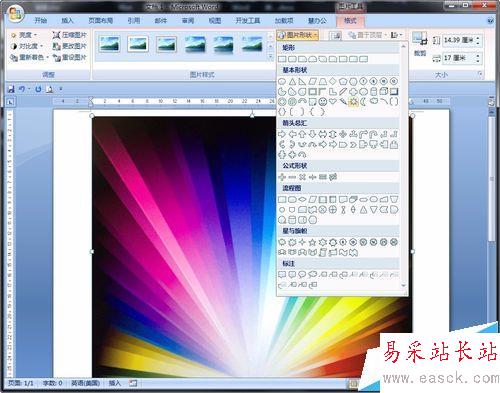The width and height of the screenshot is (500, 393).
Task: Select the highlighted sun shape
Action: click(353, 101)
